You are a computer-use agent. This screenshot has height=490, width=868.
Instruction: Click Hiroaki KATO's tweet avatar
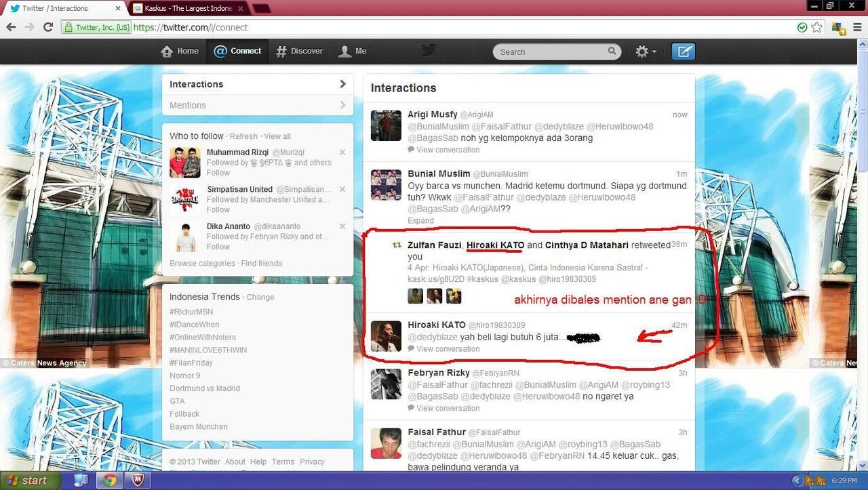(387, 336)
